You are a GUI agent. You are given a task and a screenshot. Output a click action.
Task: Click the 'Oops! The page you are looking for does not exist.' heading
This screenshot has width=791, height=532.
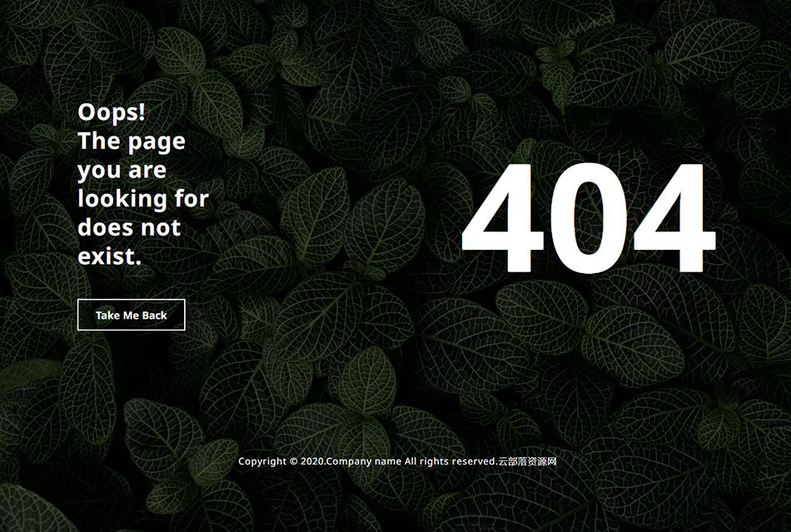coord(143,184)
